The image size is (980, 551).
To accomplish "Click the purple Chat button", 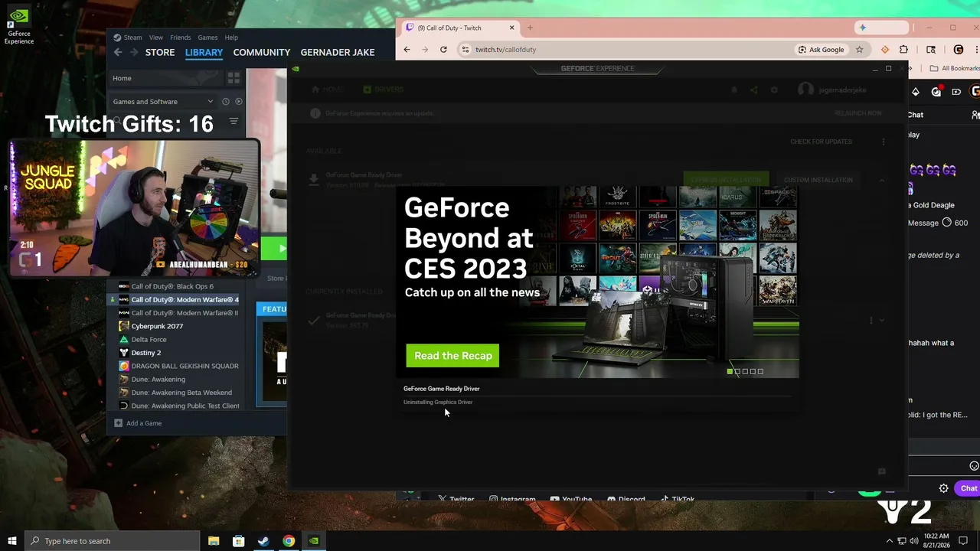I will pyautogui.click(x=967, y=488).
